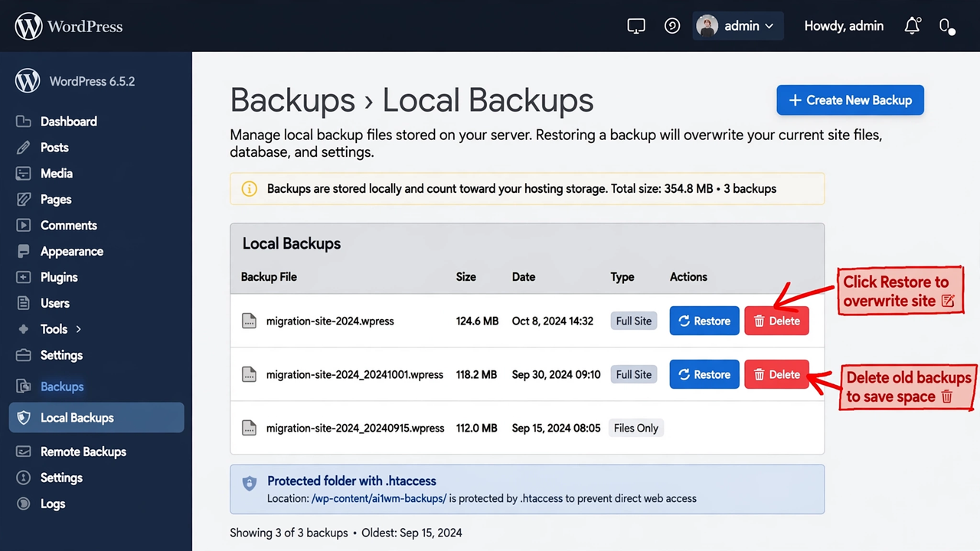980x551 pixels.
Task: Click the admin avatar picture
Action: pos(707,26)
